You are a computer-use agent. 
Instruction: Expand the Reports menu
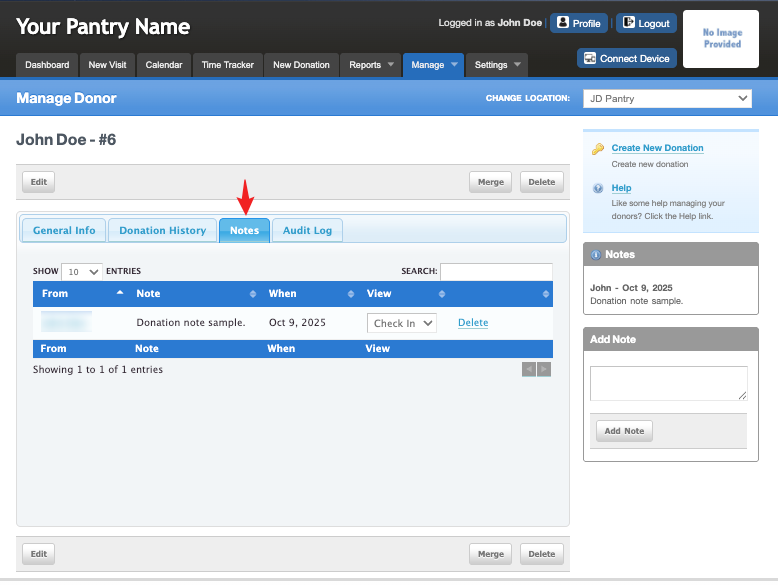371,65
